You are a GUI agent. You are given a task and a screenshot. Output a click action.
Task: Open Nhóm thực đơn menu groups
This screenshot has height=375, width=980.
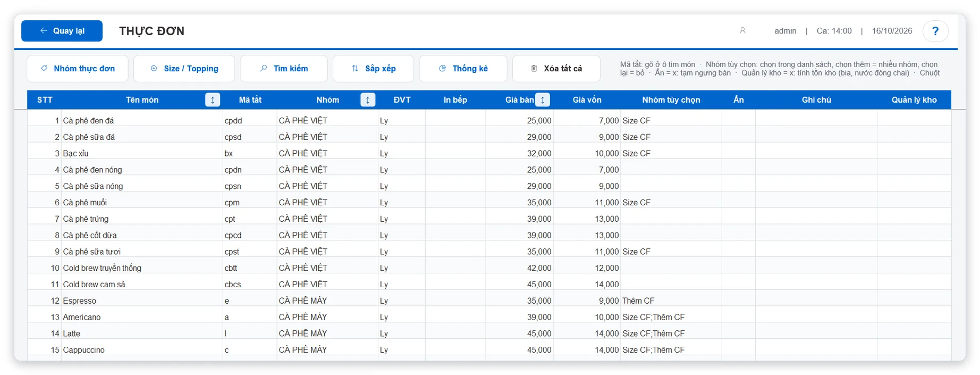pos(78,69)
